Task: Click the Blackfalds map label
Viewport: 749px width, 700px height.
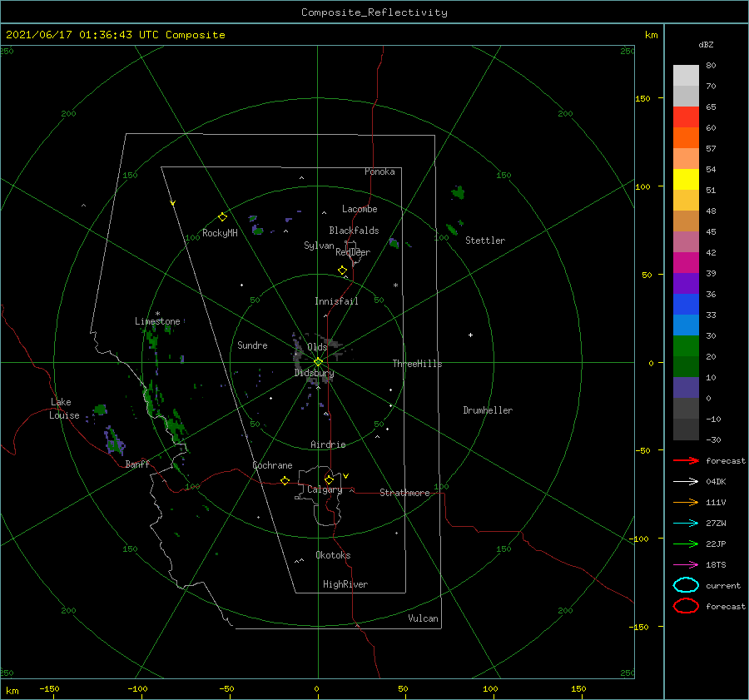Action: tap(354, 231)
